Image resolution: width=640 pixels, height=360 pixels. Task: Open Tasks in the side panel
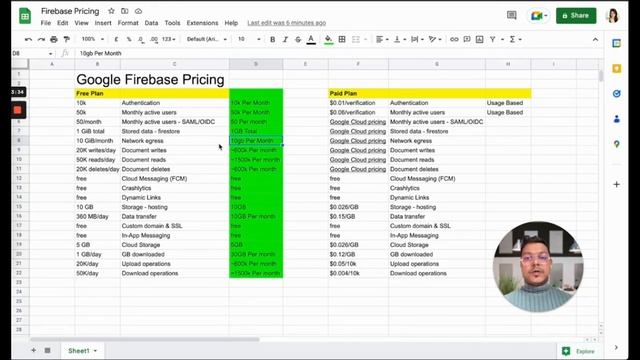coord(616,93)
